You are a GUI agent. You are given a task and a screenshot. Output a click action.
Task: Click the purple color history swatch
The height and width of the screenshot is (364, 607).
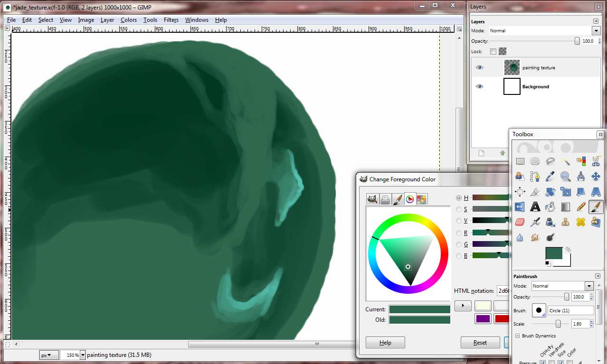(483, 318)
